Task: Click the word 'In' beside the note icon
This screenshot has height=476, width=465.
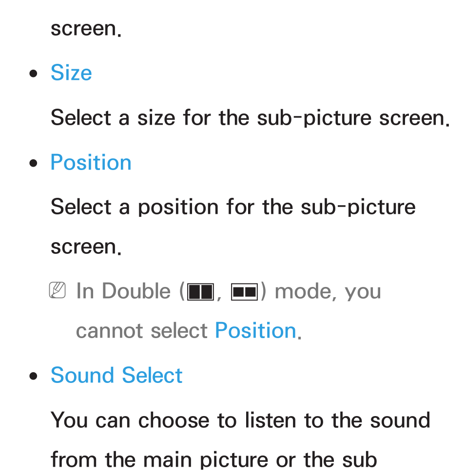Action: [85, 291]
